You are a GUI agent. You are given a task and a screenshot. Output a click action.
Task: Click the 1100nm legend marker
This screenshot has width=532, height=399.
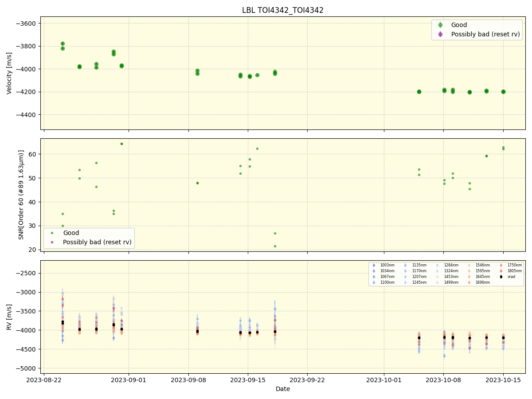click(x=374, y=282)
